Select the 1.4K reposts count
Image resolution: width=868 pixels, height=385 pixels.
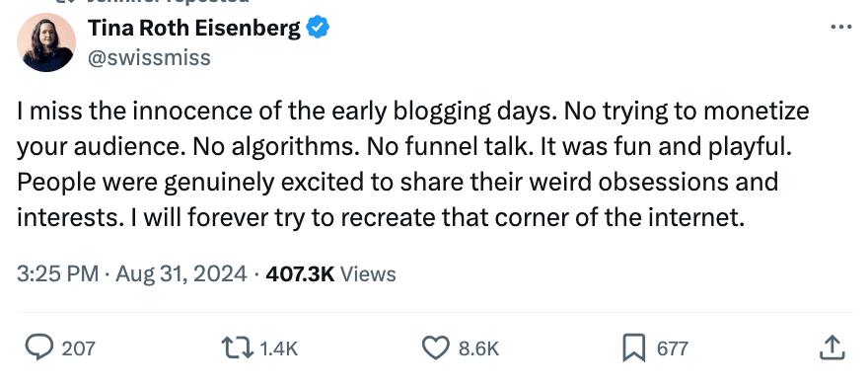click(278, 348)
